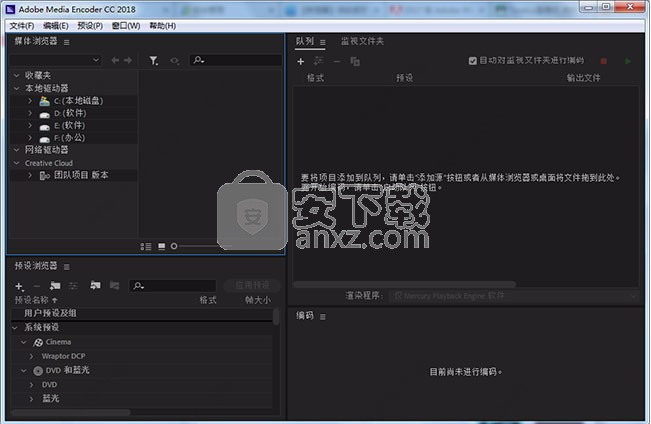The height and width of the screenshot is (424, 651).
Task: Open the 窗口(W) menu
Action: pyautogui.click(x=126, y=26)
